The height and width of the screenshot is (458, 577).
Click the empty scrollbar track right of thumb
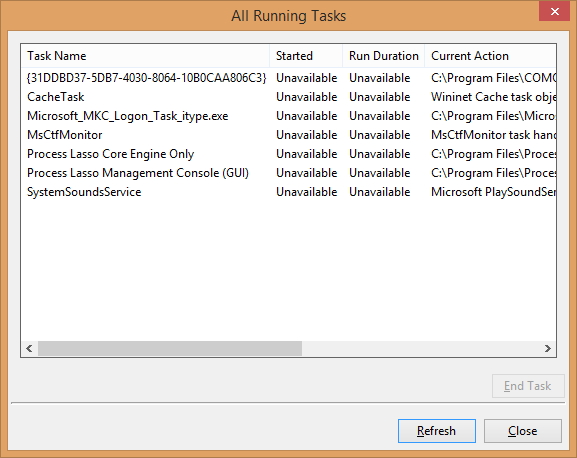point(421,348)
